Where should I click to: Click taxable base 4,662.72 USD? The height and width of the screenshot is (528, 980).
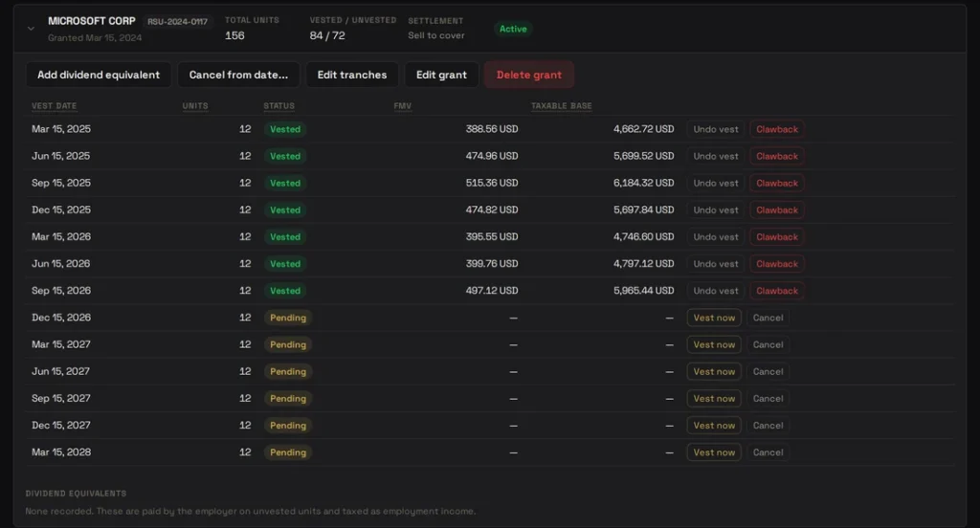[643, 129]
